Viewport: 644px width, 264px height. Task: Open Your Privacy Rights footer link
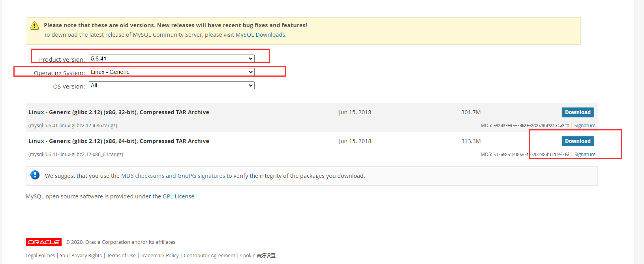(81, 256)
